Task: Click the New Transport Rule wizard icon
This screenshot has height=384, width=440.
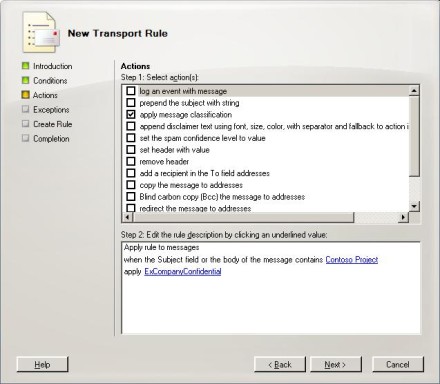Action: tap(41, 32)
